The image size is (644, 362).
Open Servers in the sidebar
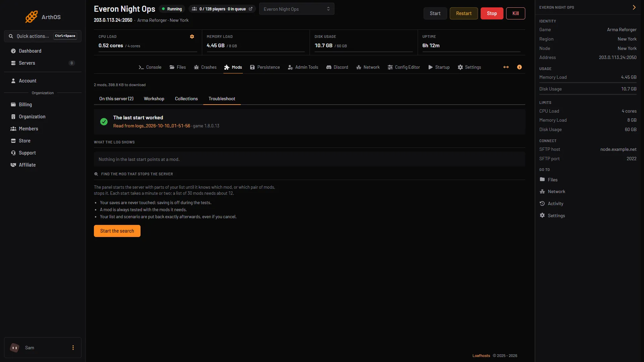43,63
